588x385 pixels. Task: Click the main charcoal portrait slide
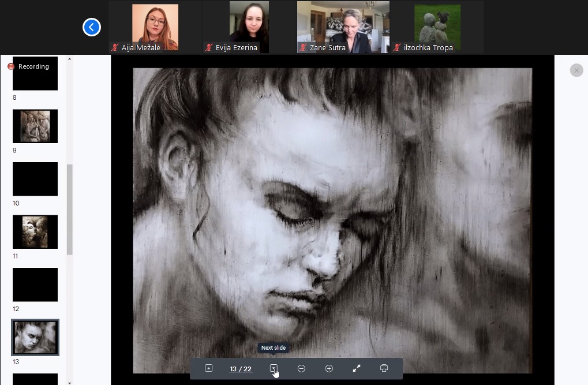[332, 220]
